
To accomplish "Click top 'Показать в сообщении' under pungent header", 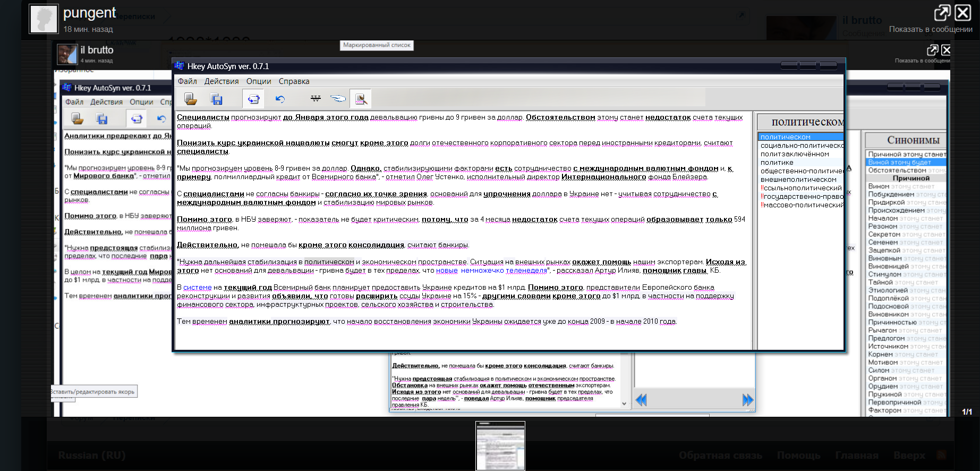I will pos(931,29).
